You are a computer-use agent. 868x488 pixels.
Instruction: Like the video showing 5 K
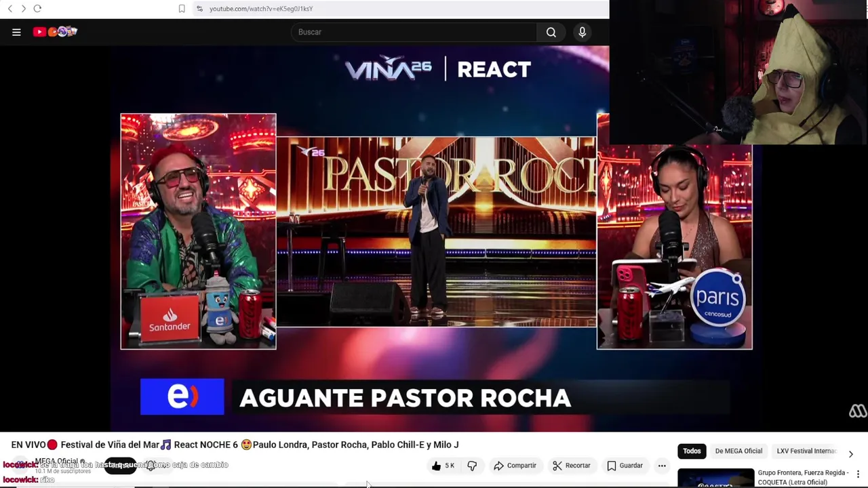coord(443,466)
